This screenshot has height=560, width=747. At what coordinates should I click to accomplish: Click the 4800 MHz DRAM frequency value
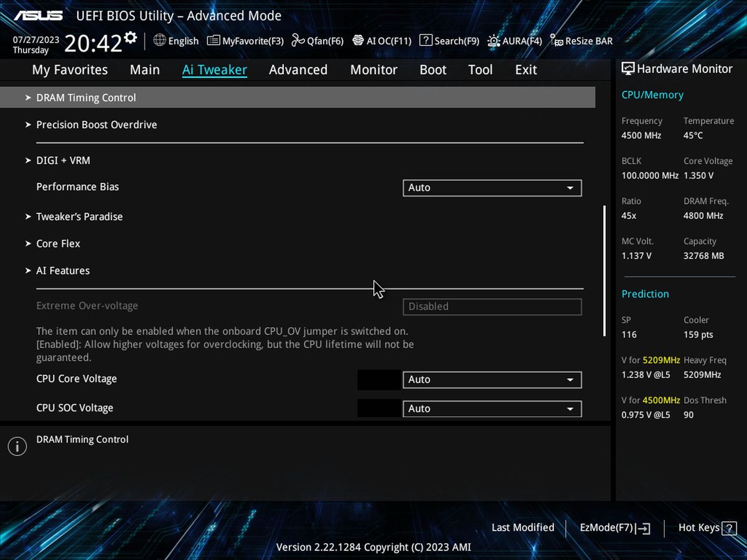(x=703, y=216)
